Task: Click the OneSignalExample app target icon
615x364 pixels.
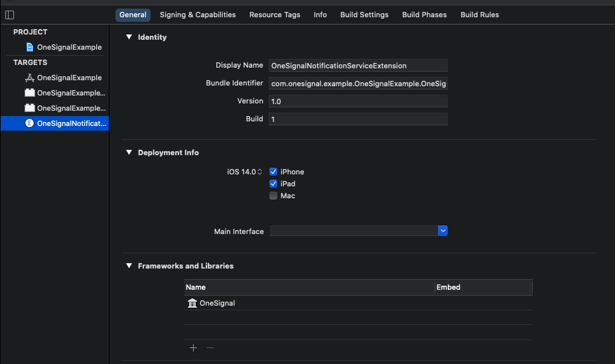Action: 30,78
